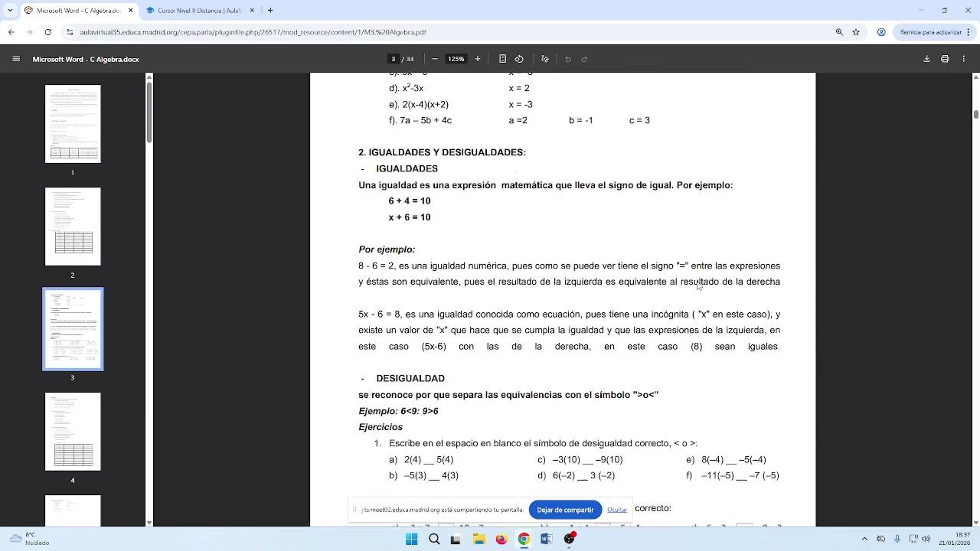
Task: Select page 3 thumbnail
Action: tap(73, 329)
